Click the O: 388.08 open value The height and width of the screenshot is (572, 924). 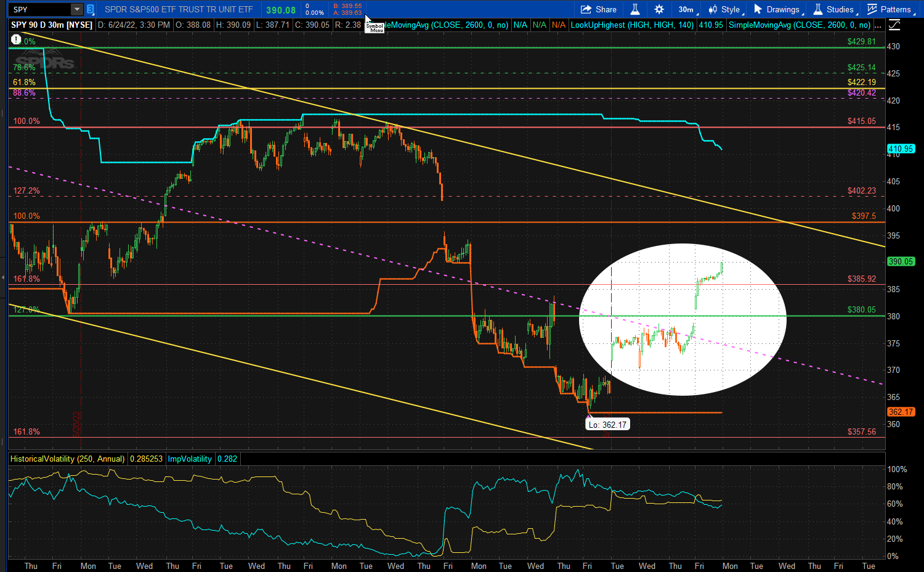(x=193, y=25)
